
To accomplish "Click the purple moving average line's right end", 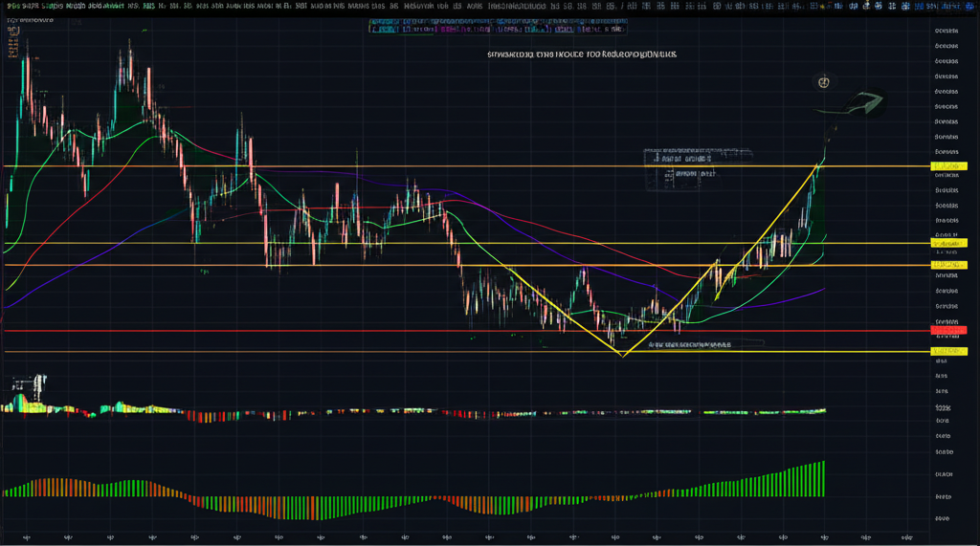I will [823, 288].
